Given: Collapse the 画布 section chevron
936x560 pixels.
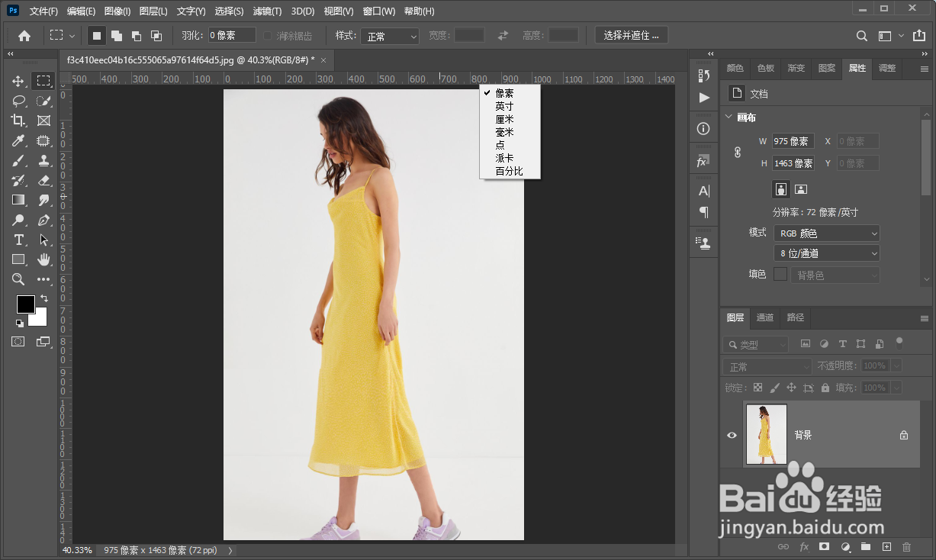Looking at the screenshot, I should 729,117.
